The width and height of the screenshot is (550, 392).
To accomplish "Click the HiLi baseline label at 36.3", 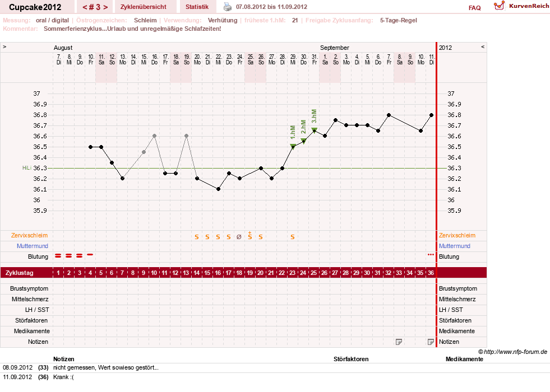I will (x=27, y=168).
